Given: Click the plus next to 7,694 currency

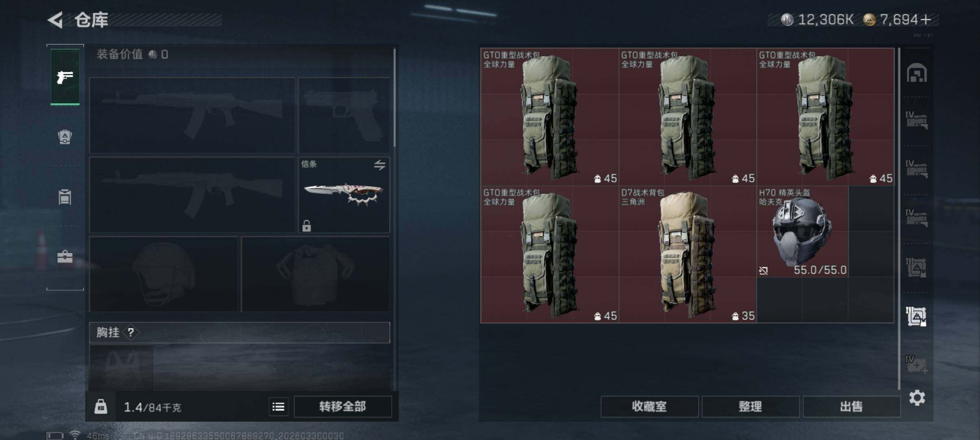Looking at the screenshot, I should [x=926, y=19].
